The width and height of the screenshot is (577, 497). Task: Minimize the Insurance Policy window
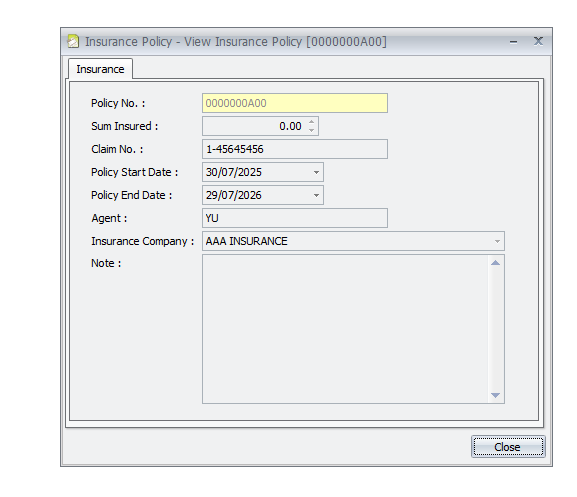(x=513, y=42)
